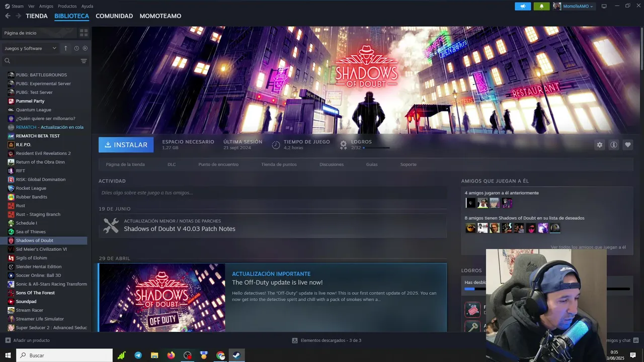Image resolution: width=644 pixels, height=362 pixels.
Task: Open downloads status Elementos descargados
Action: 327,340
